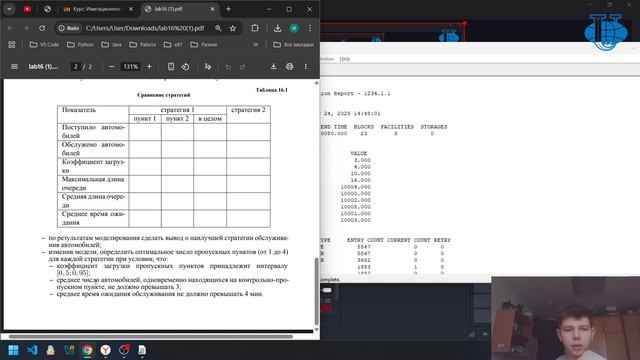The height and width of the screenshot is (360, 640).
Task: Open the Windows Start menu
Action: [x=13, y=350]
